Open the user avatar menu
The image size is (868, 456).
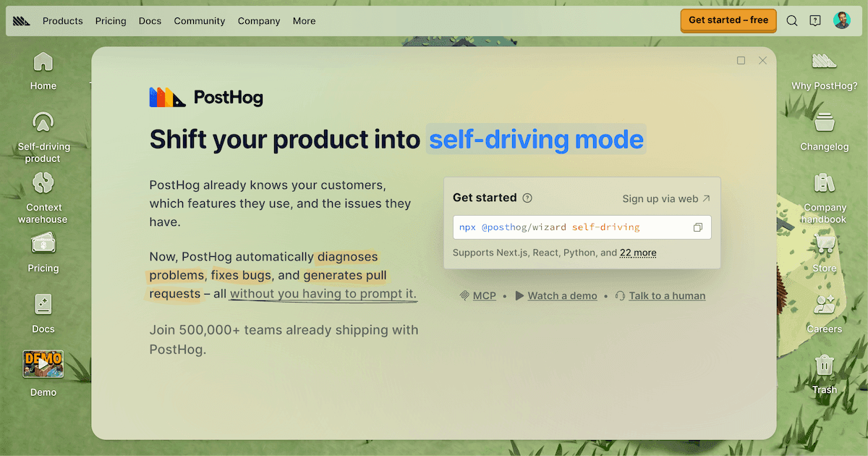[x=842, y=20]
